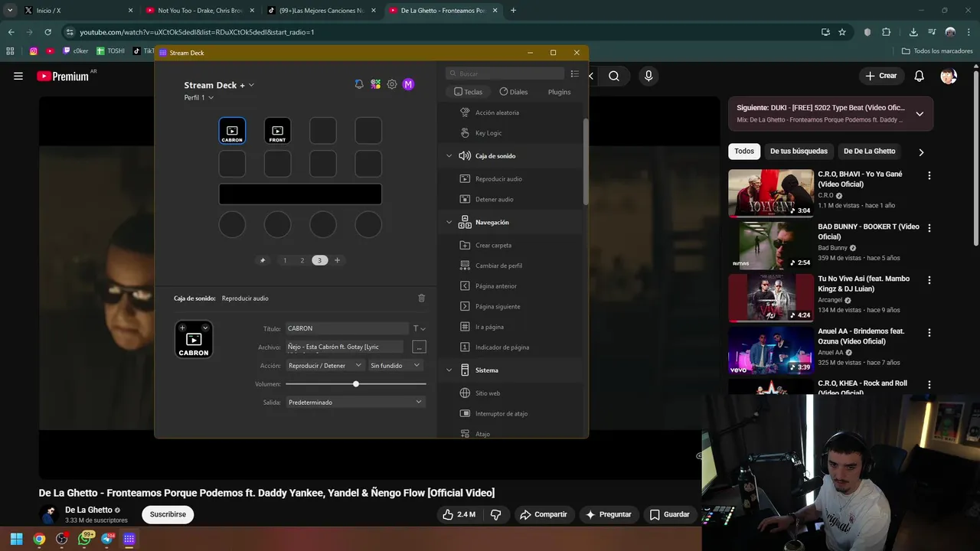Click the Preguntar button

(x=608, y=514)
